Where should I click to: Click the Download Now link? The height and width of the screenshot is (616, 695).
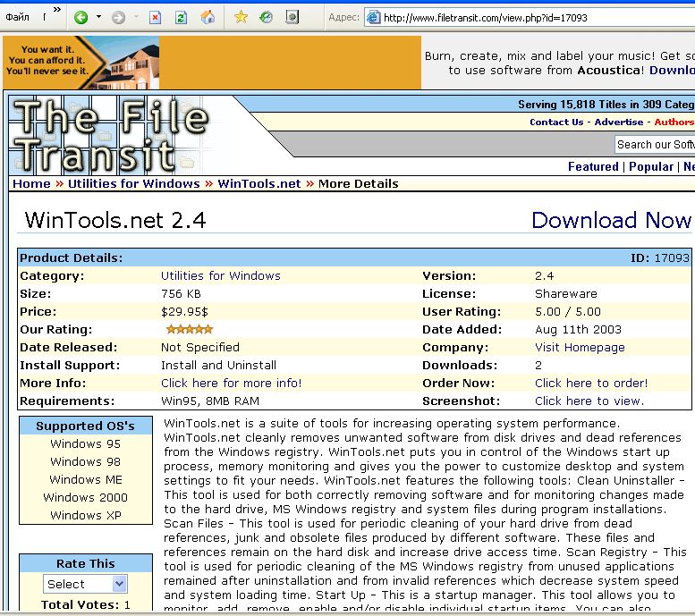(x=612, y=220)
